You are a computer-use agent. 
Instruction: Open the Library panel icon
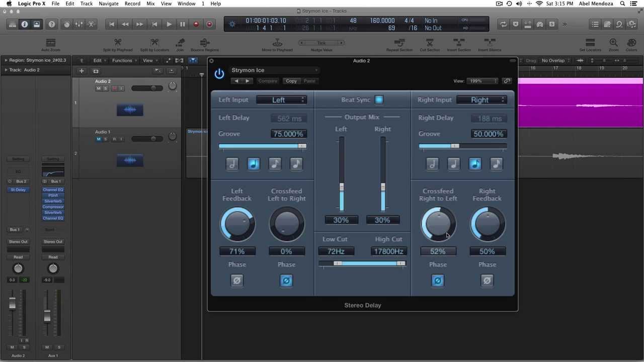click(13, 24)
